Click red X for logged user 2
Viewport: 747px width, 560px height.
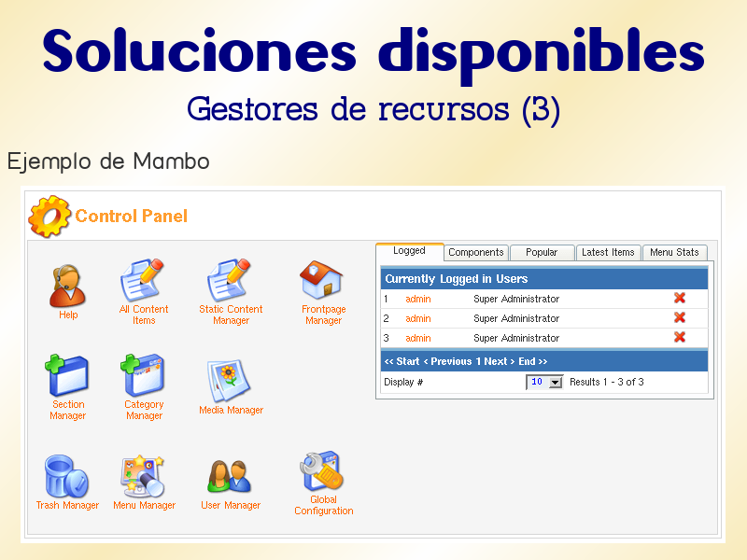680,317
